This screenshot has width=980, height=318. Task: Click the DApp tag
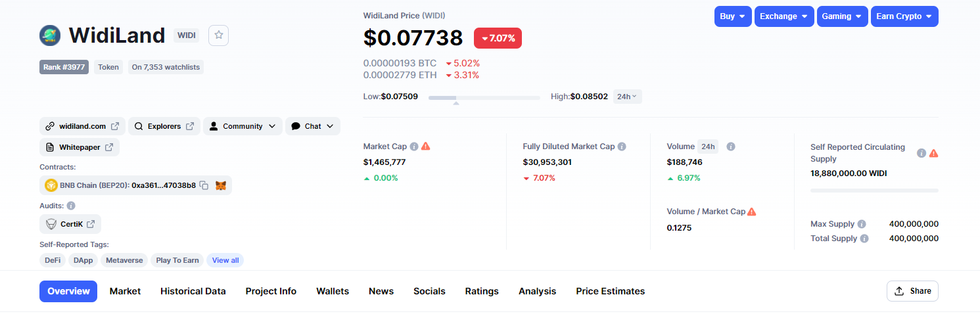[83, 260]
